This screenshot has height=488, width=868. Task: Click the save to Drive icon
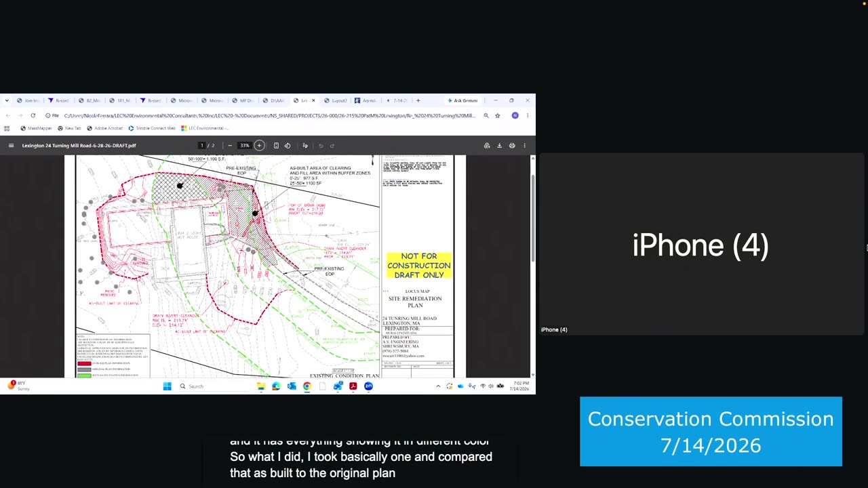pyautogui.click(x=487, y=145)
